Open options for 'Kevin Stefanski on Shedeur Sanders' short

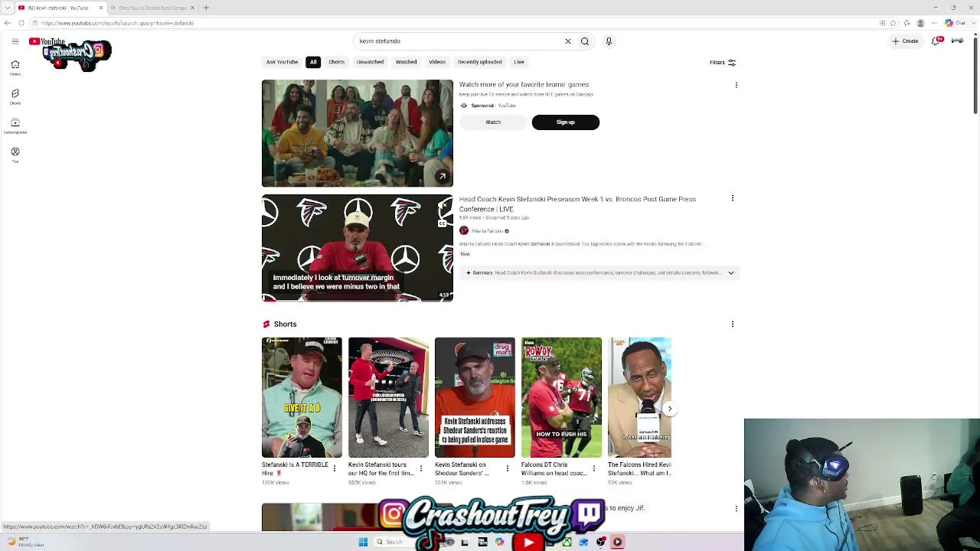coord(507,468)
